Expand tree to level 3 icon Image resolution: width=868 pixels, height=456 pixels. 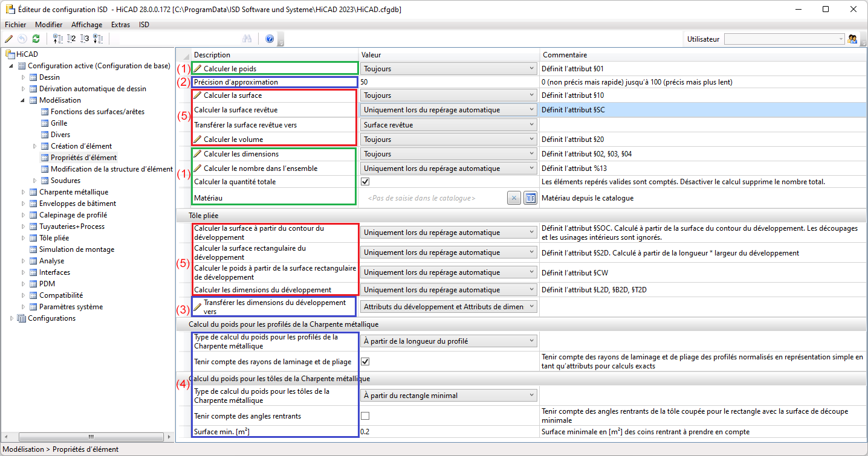(85, 39)
